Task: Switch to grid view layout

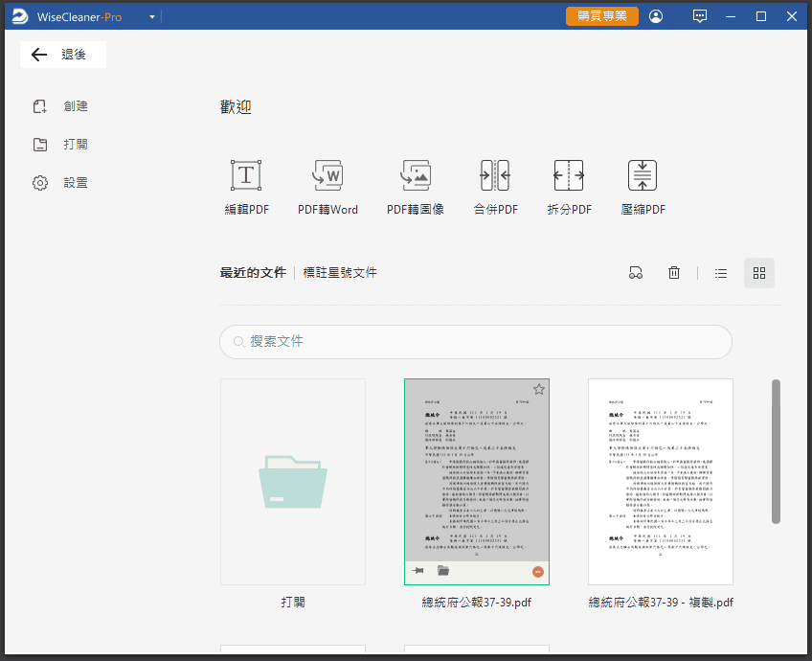Action: tap(759, 273)
